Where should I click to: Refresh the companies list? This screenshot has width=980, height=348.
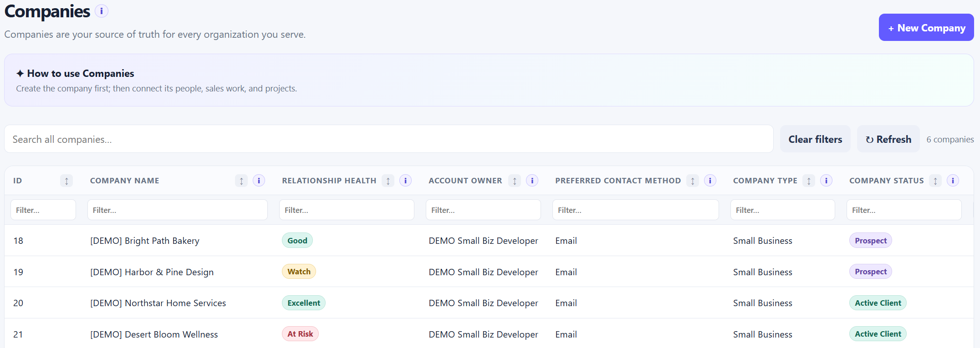point(888,139)
